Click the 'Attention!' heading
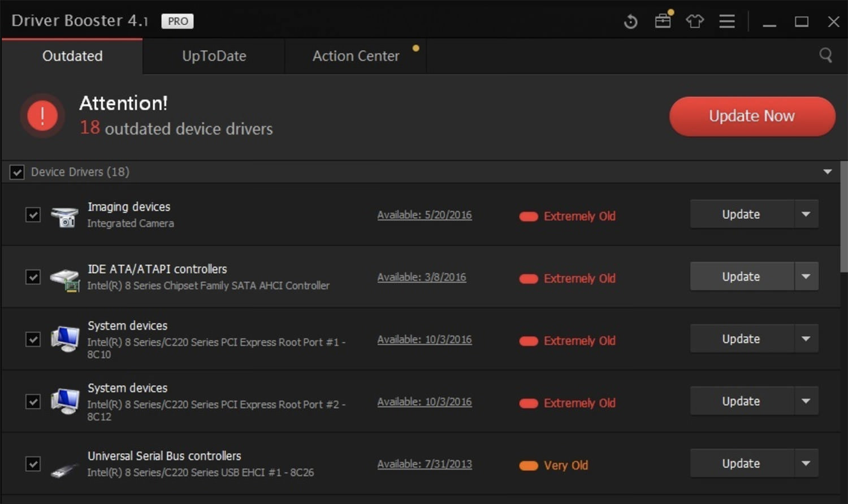 pyautogui.click(x=123, y=103)
